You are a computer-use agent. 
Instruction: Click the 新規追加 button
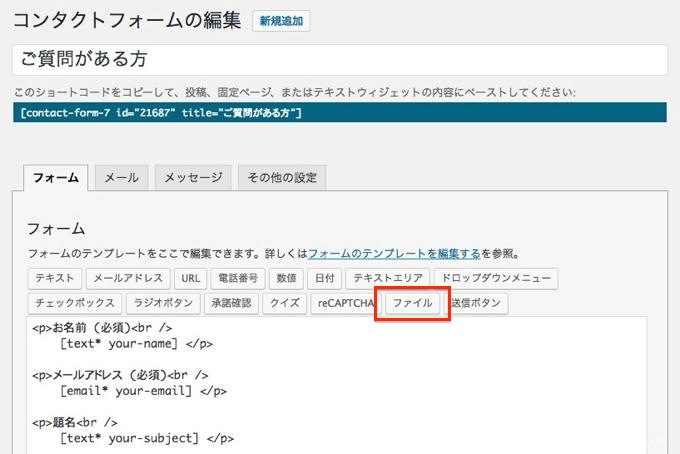pyautogui.click(x=281, y=21)
